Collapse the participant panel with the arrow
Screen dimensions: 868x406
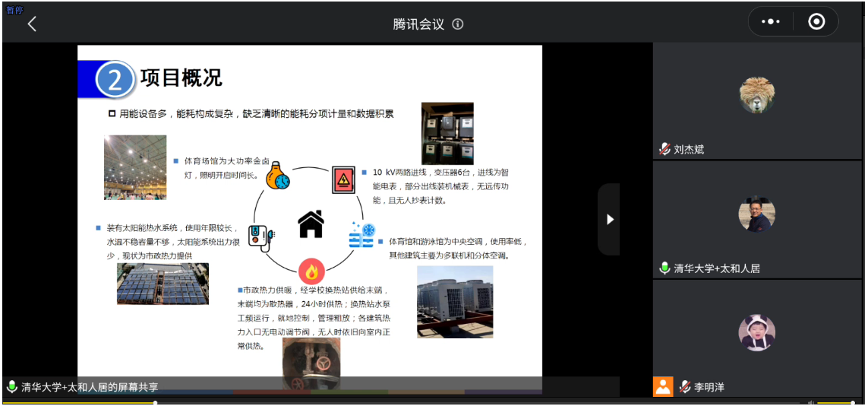(608, 219)
